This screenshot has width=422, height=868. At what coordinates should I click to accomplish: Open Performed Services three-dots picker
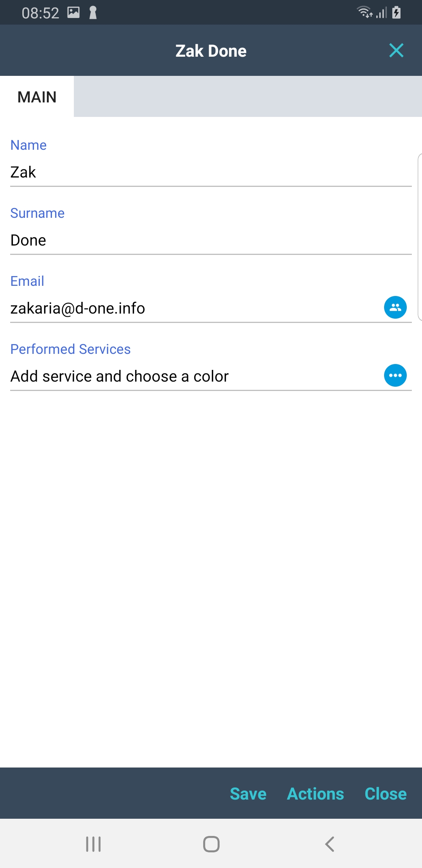(395, 375)
